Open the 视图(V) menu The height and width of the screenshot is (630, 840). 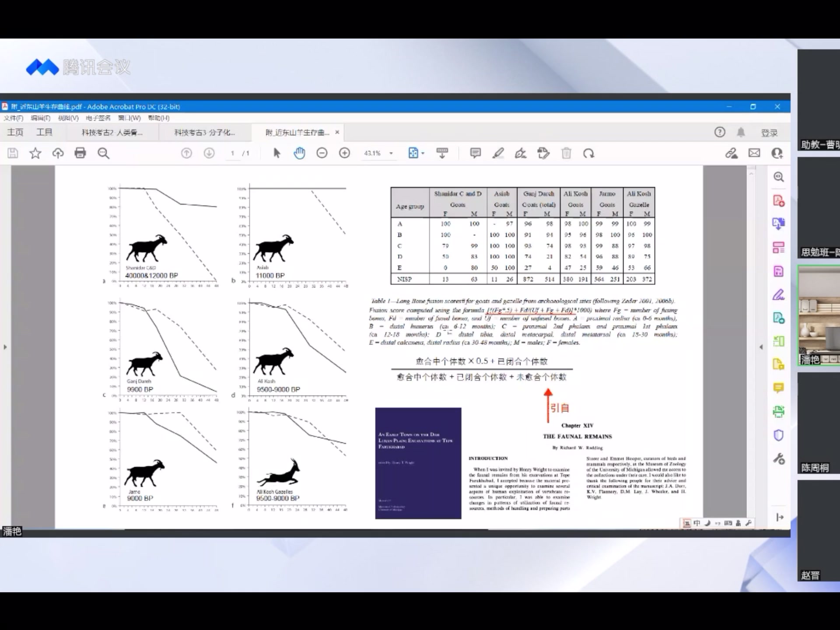[68, 118]
